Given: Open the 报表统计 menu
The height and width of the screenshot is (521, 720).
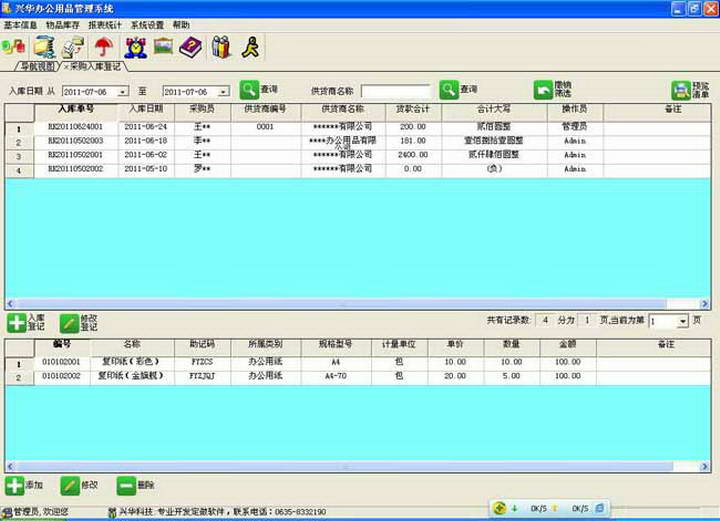Looking at the screenshot, I should click(x=106, y=24).
